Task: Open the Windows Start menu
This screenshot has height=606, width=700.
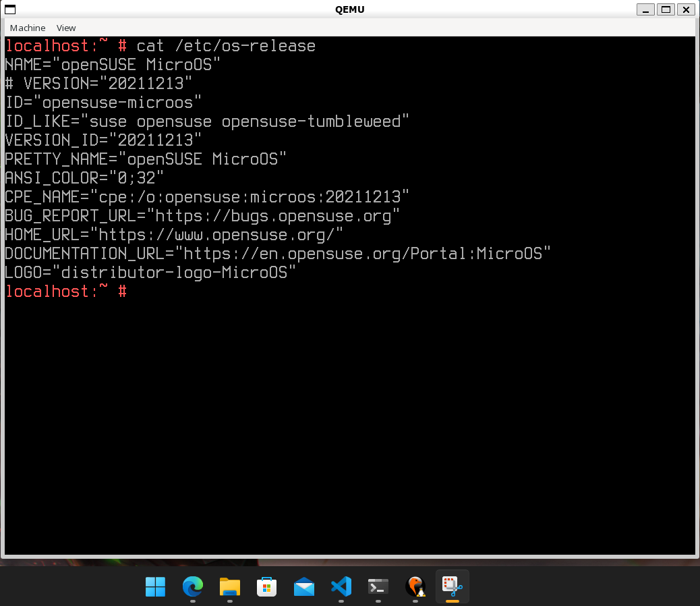Action: [155, 586]
